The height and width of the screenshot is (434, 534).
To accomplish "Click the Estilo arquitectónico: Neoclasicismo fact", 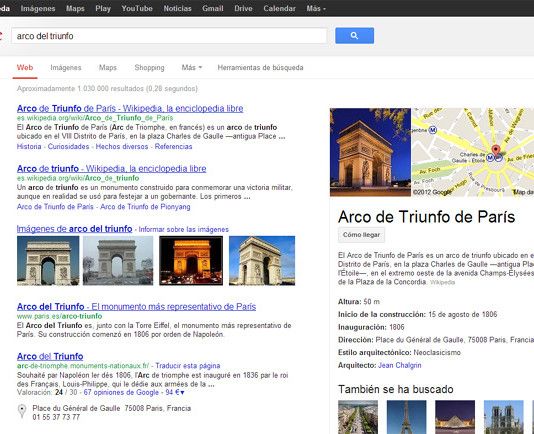I will (x=399, y=352).
